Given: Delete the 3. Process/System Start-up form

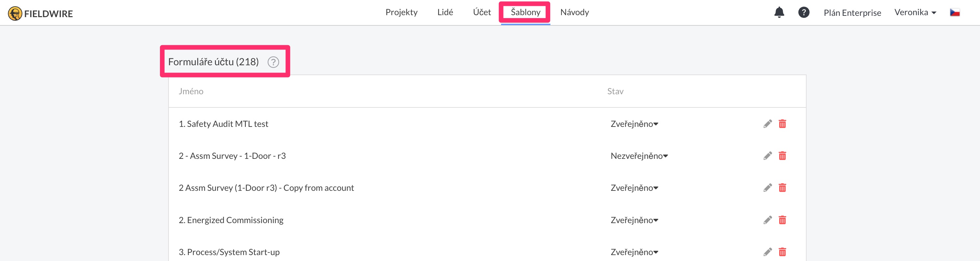Looking at the screenshot, I should click(782, 252).
